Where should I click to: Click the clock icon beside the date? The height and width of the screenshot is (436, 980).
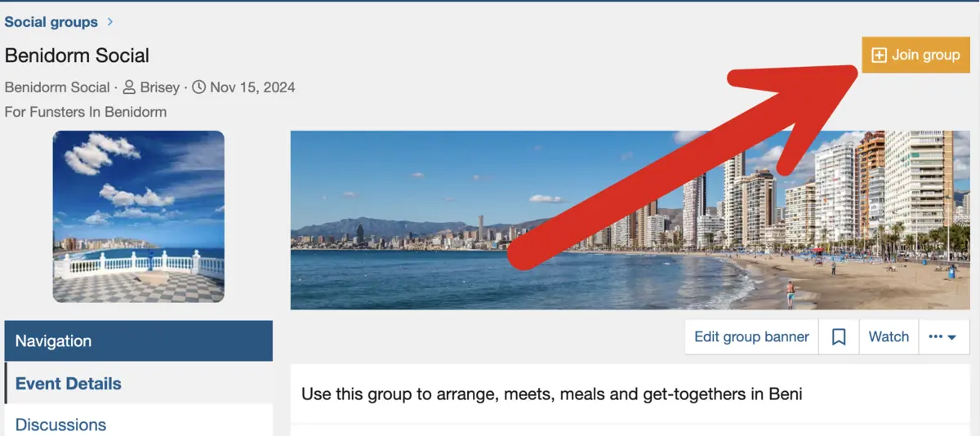click(x=198, y=87)
